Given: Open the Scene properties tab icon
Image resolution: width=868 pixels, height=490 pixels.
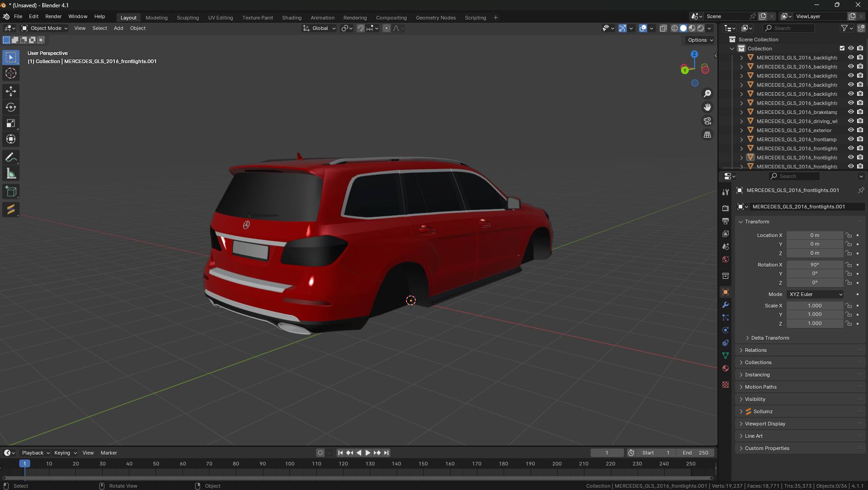Looking at the screenshot, I should coord(726,246).
